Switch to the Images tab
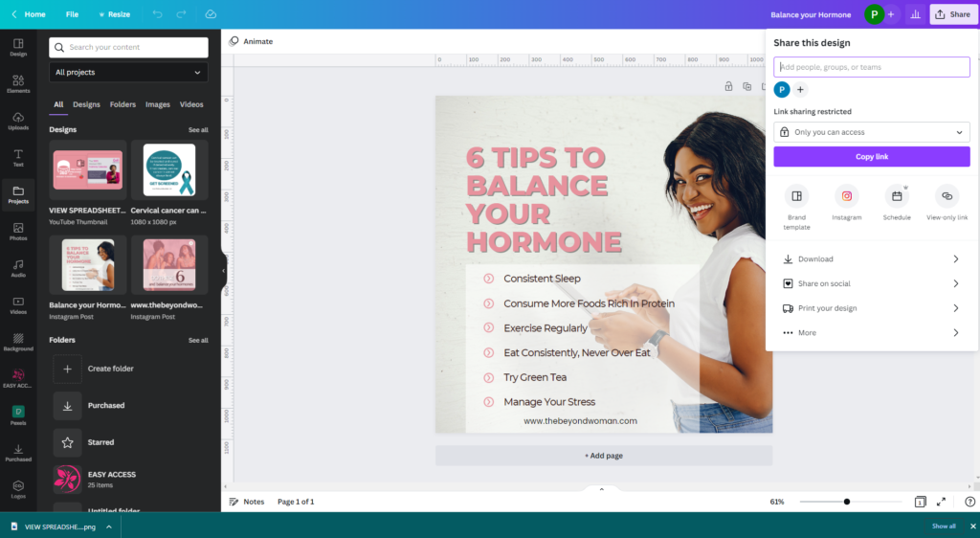Image resolution: width=980 pixels, height=538 pixels. pos(158,104)
